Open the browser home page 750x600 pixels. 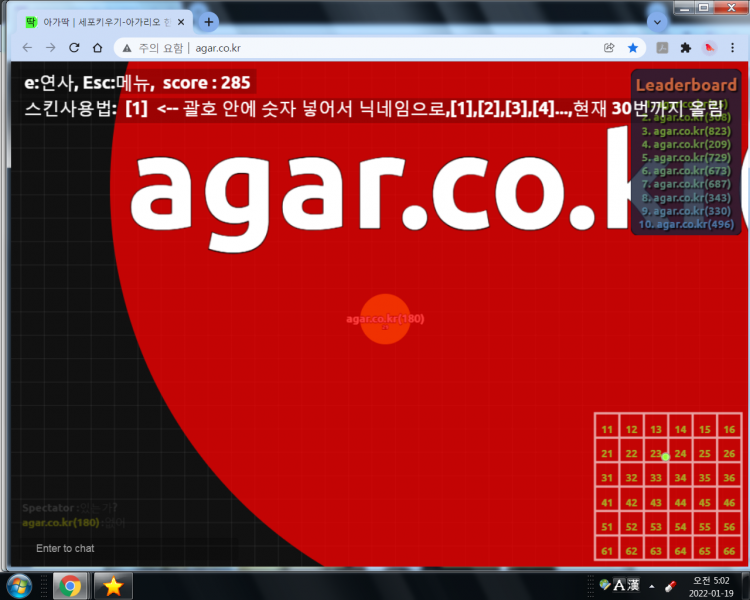pyautogui.click(x=98, y=48)
